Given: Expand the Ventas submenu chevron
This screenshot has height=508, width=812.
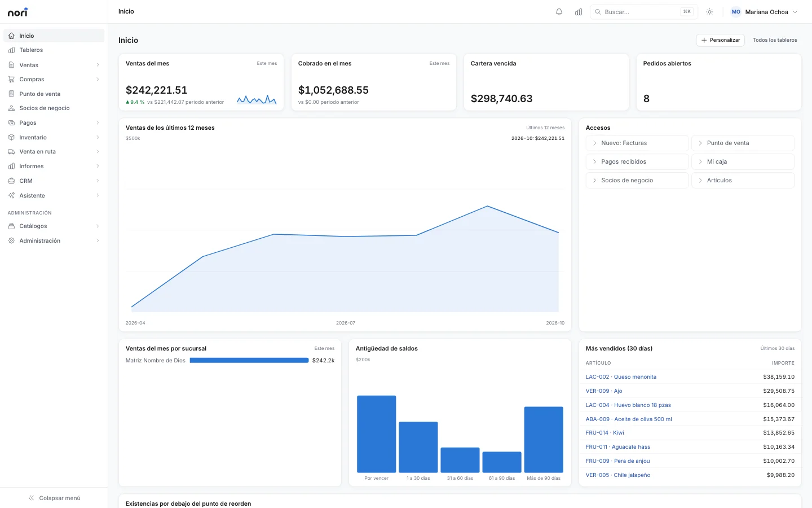Looking at the screenshot, I should [98, 65].
